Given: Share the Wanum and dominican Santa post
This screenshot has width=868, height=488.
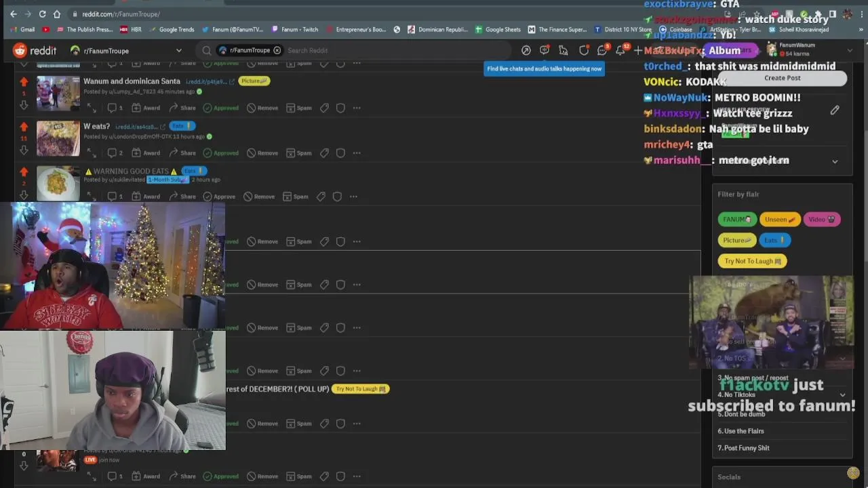Looking at the screenshot, I should click(182, 108).
